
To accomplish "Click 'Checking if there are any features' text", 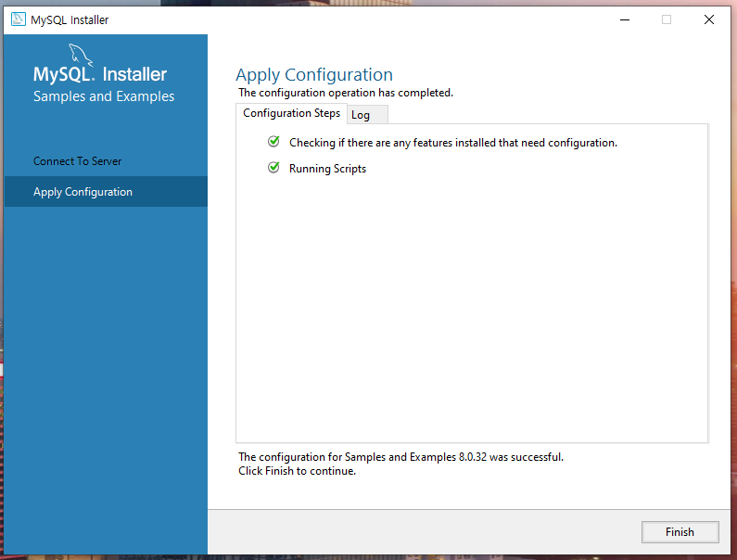I will [453, 143].
